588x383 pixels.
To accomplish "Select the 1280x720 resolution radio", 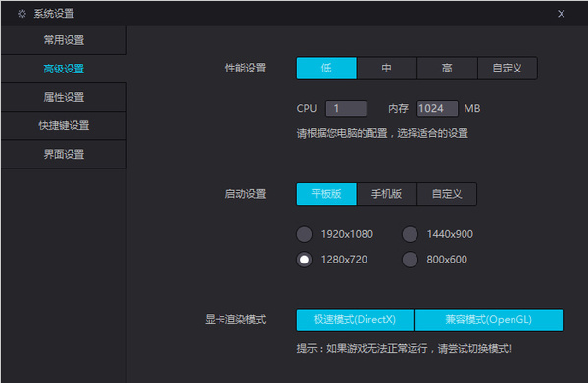I will (304, 260).
